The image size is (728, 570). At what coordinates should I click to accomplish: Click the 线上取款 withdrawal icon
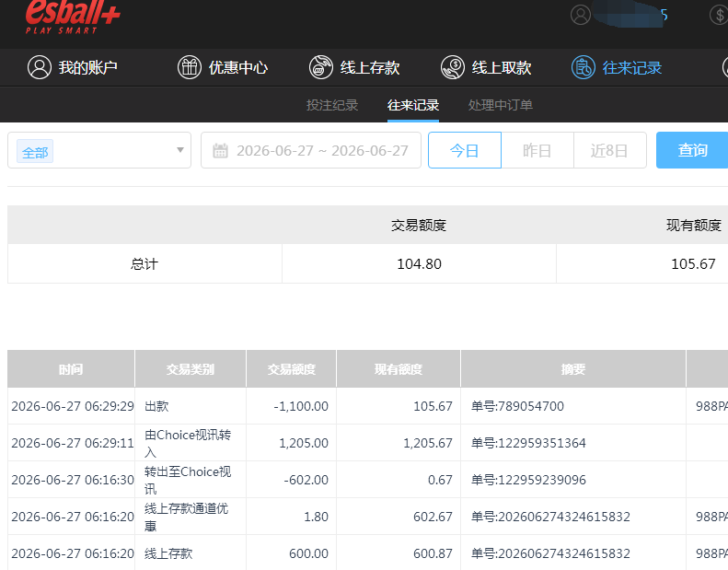[x=453, y=67]
